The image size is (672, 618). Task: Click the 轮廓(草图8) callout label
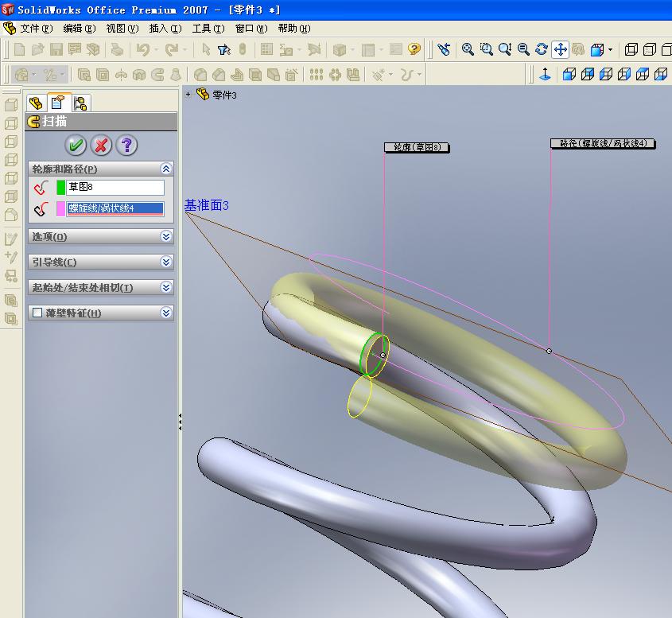[x=417, y=147]
